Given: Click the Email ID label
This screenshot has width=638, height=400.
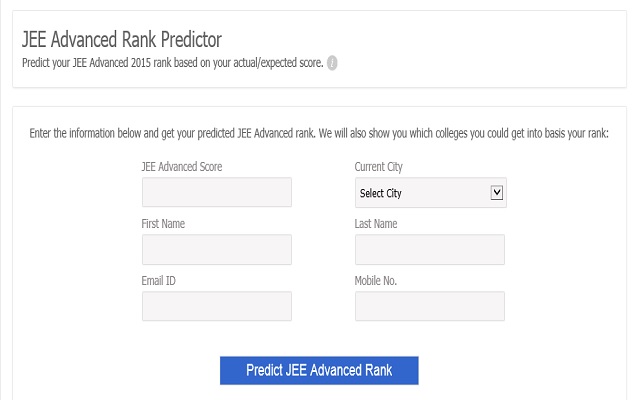Looking at the screenshot, I should click(x=159, y=281).
